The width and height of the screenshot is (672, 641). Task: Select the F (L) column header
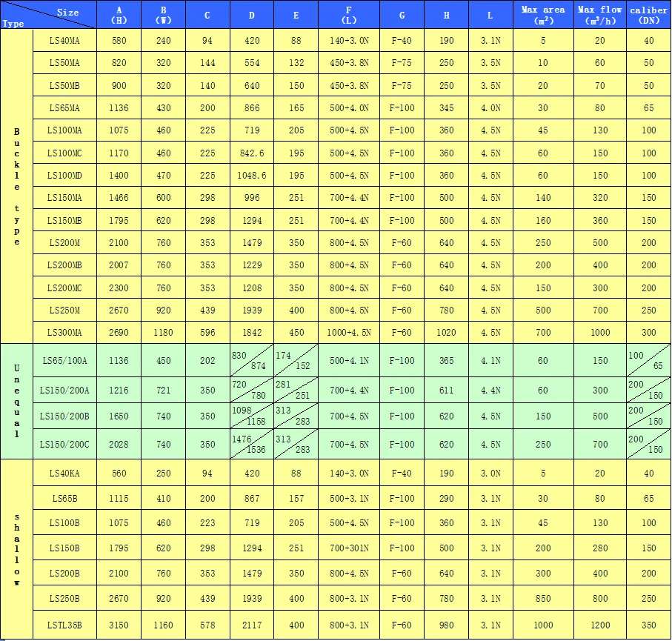pyautogui.click(x=349, y=15)
